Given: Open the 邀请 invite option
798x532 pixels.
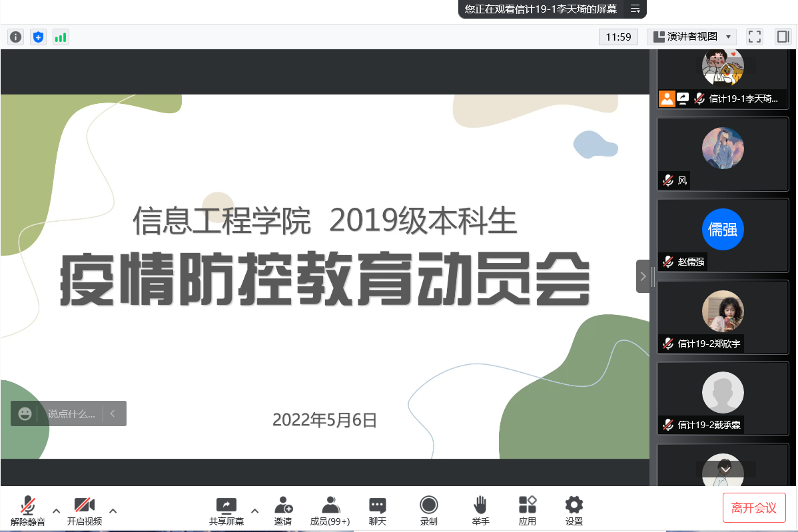Looking at the screenshot, I should coord(283,511).
